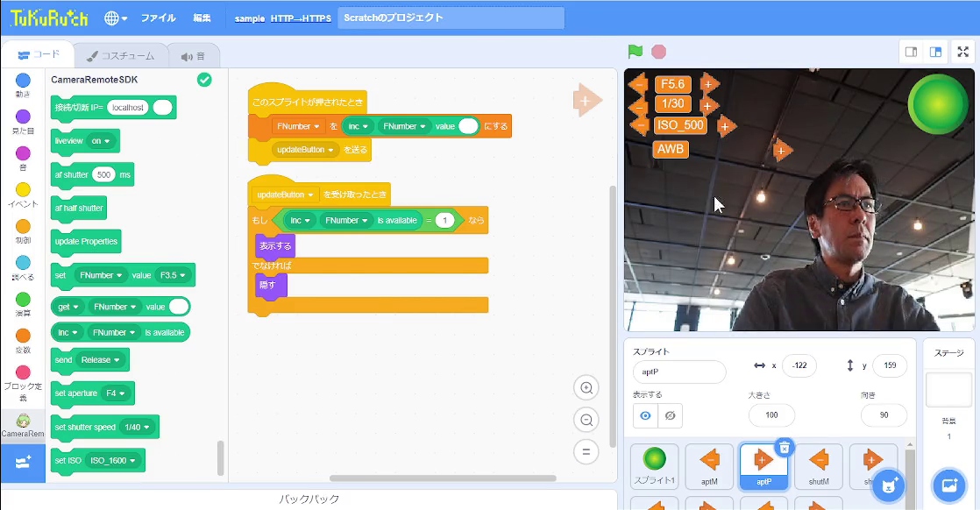Show the sprite using the eye icon
Screen dimensions: 980x510
[646, 415]
